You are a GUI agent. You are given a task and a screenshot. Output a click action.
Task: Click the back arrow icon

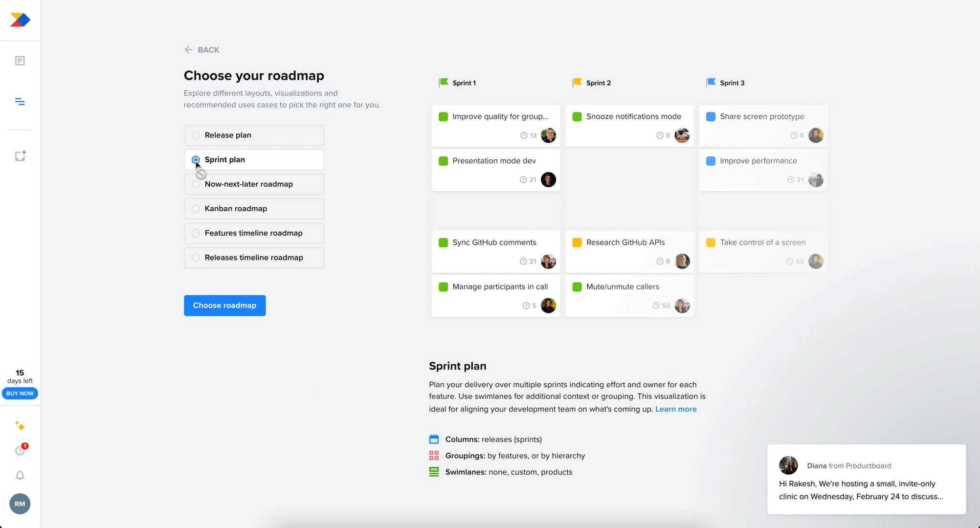pos(189,49)
